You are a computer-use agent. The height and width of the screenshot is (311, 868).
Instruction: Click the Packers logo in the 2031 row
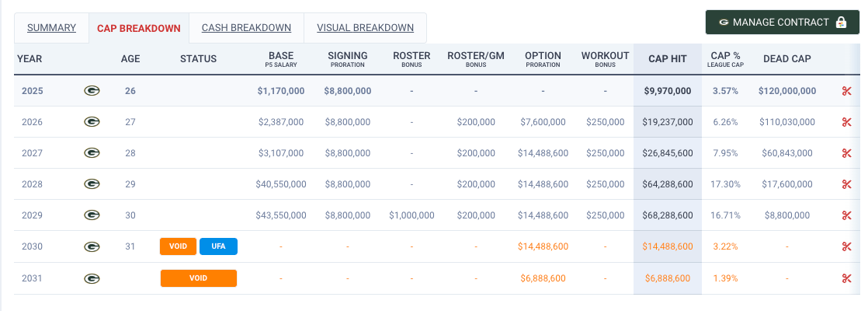[x=92, y=278]
